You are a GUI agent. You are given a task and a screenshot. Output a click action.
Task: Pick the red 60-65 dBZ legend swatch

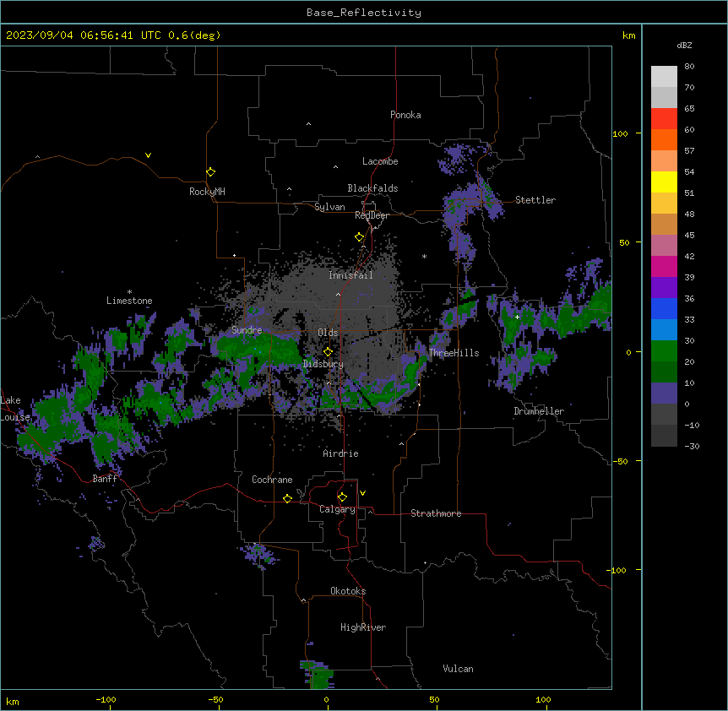coord(664,119)
